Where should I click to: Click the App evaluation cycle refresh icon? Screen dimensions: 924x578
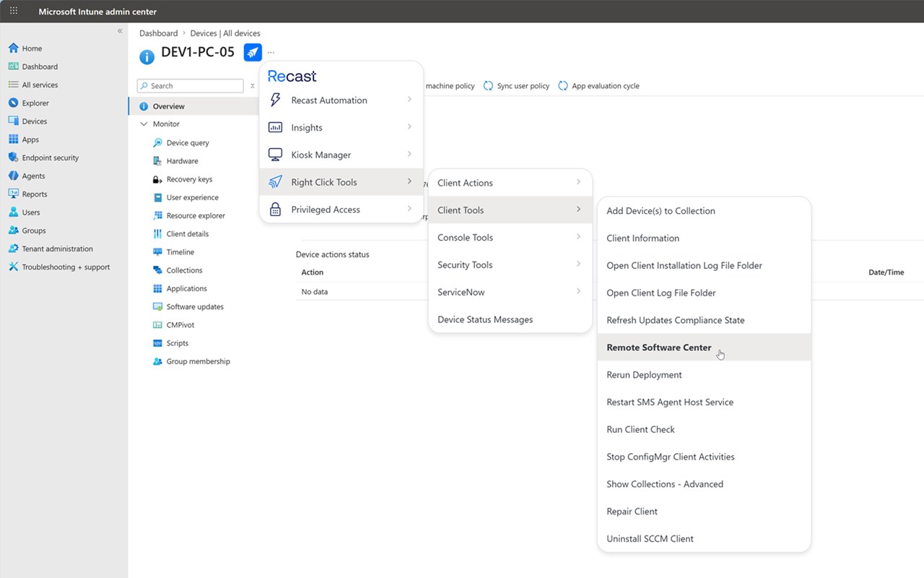point(563,85)
